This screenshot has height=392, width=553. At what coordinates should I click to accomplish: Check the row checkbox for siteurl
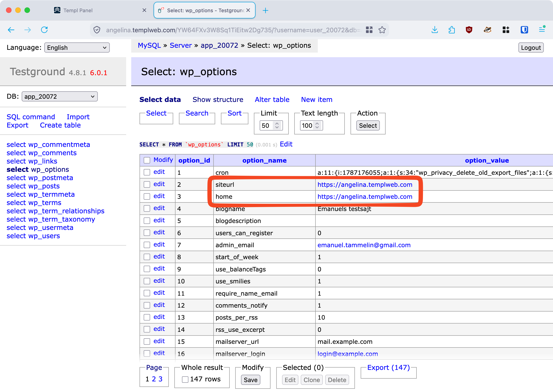click(x=147, y=184)
